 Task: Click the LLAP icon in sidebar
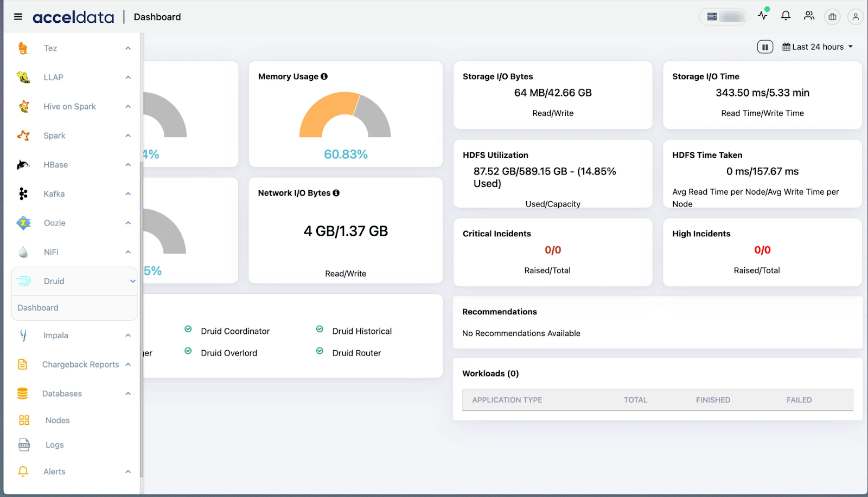point(23,78)
